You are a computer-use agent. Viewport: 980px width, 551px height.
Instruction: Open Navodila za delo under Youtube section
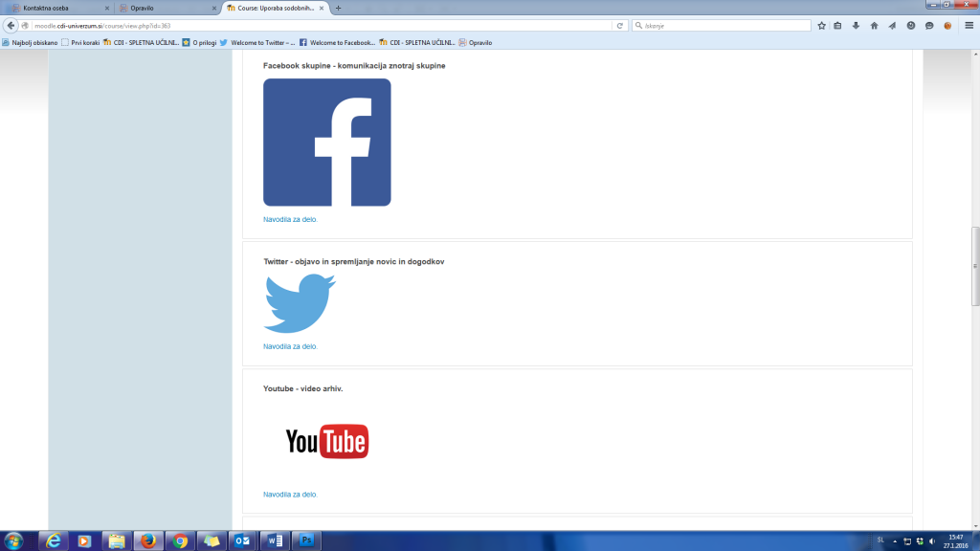[290, 495]
